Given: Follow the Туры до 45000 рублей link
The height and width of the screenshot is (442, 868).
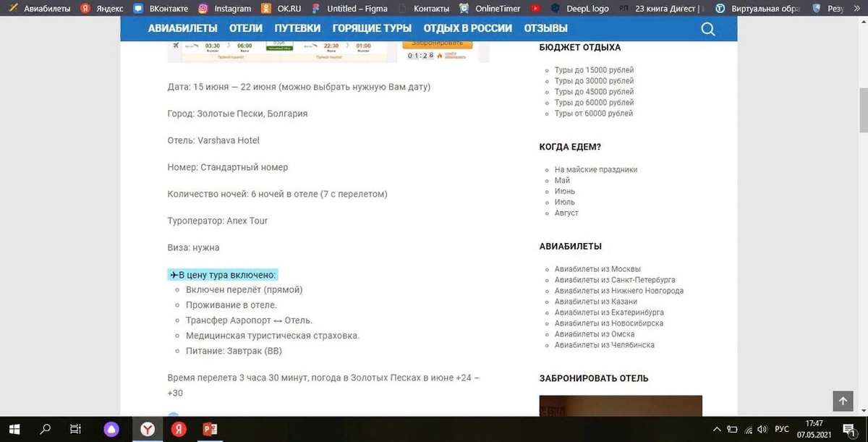Looking at the screenshot, I should click(594, 92).
